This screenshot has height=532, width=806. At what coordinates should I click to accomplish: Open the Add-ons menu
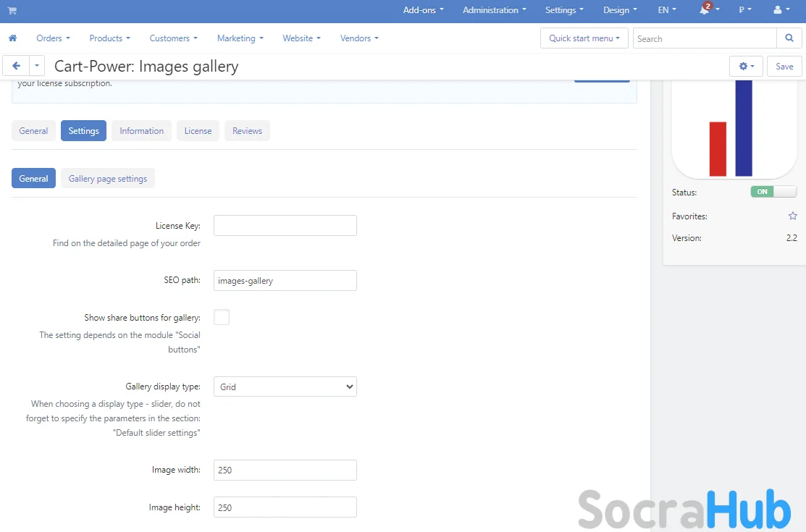[423, 10]
